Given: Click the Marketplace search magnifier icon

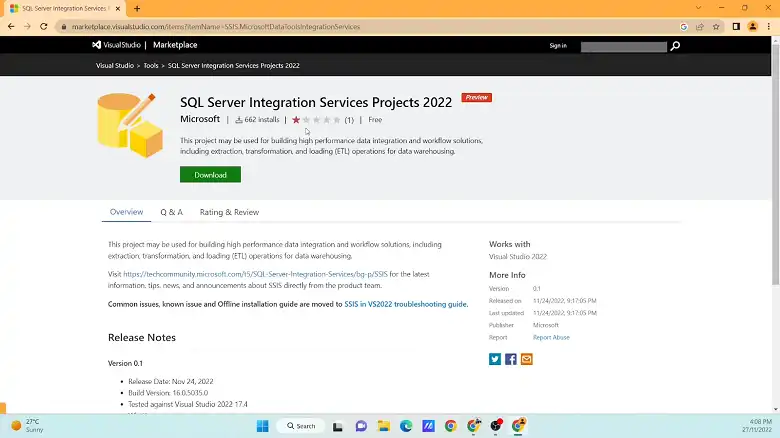Looking at the screenshot, I should click(x=675, y=46).
